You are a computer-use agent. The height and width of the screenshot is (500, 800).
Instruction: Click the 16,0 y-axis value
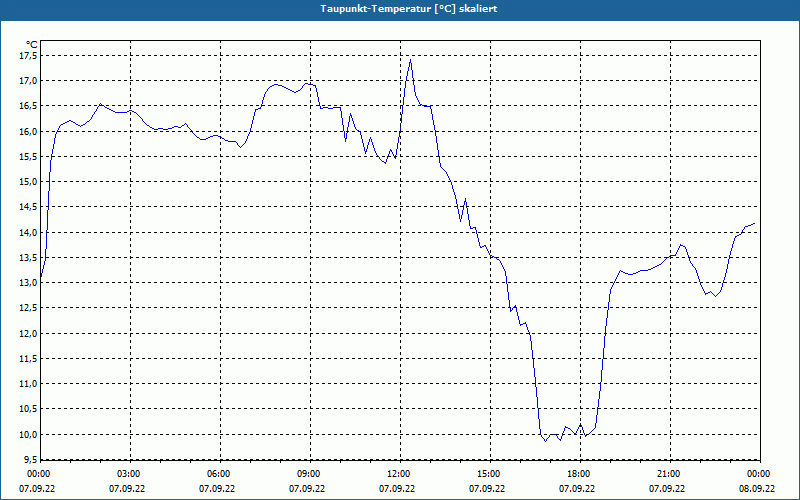(x=29, y=131)
